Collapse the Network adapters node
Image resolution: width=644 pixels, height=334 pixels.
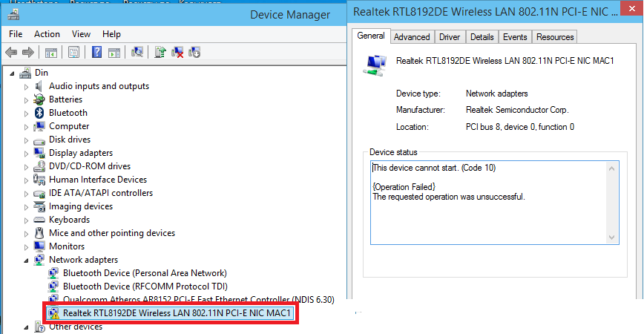(x=26, y=261)
